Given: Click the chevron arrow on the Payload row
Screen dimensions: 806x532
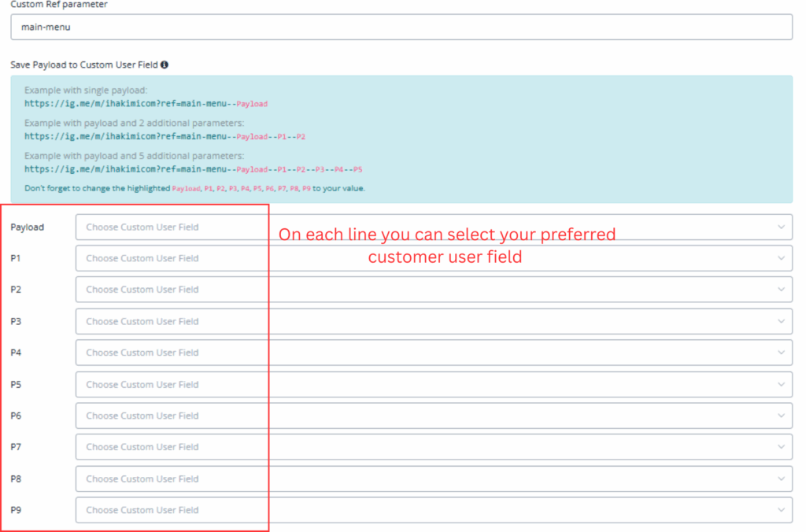Looking at the screenshot, I should [781, 227].
